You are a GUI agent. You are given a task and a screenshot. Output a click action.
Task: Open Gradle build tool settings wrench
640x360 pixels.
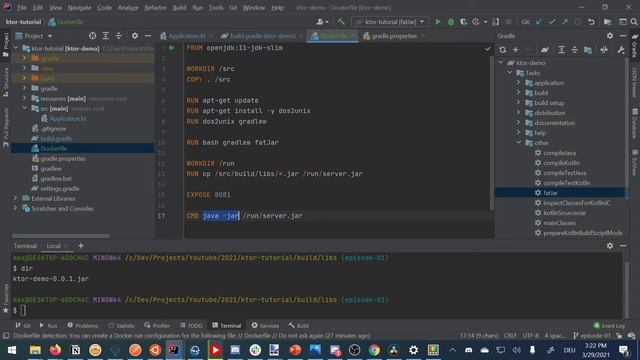click(x=620, y=49)
